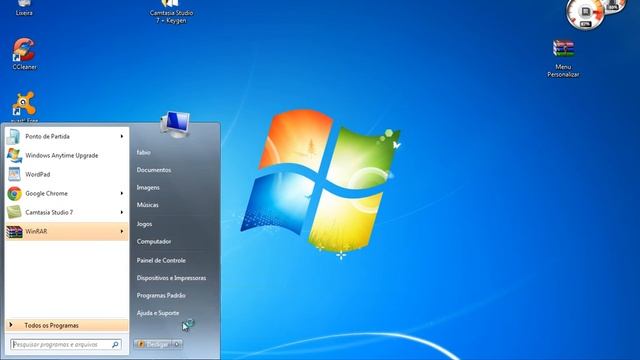This screenshot has width=640, height=360.
Task: Open Documentos from Start menu
Action: [x=154, y=170]
